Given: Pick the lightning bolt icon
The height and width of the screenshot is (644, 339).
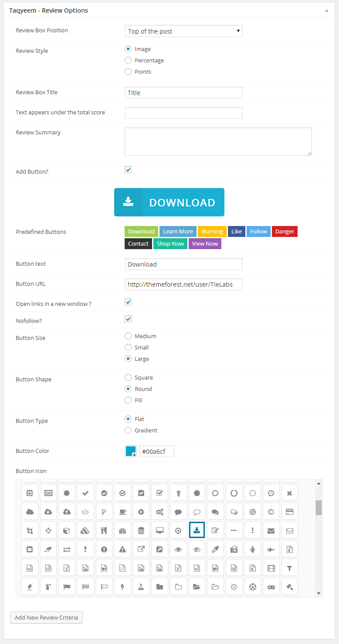Looking at the screenshot, I should (x=122, y=587).
